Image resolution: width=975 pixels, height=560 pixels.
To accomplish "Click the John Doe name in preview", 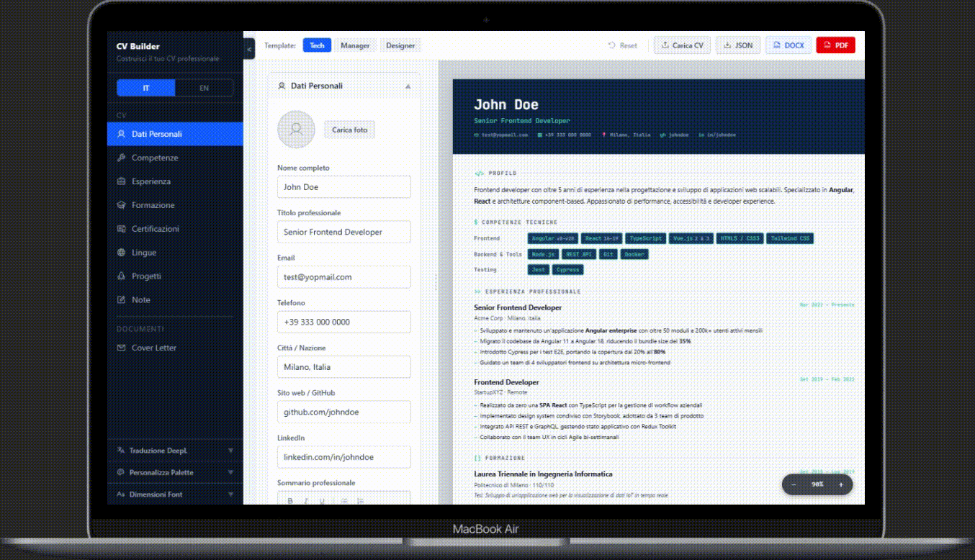I will pyautogui.click(x=506, y=105).
